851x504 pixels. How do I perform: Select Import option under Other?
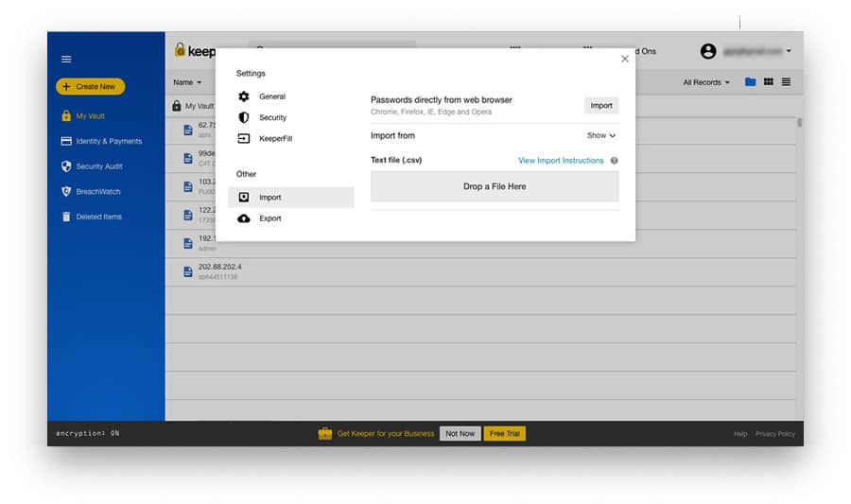point(291,198)
